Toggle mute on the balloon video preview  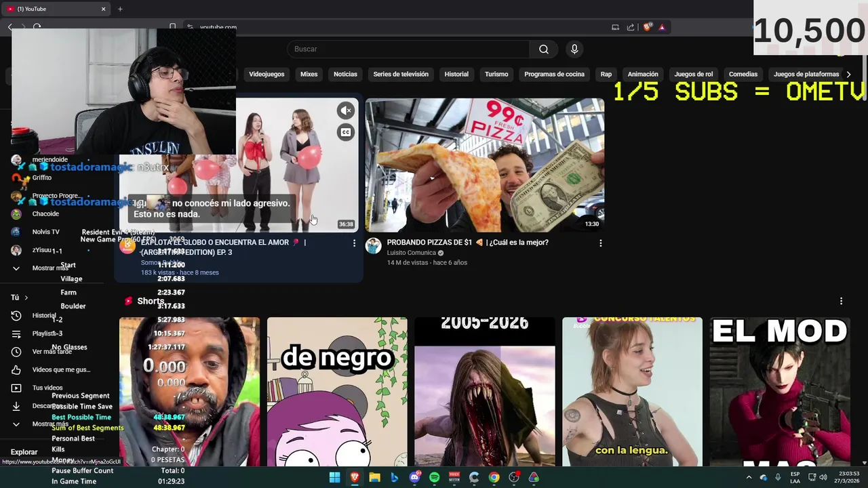click(346, 110)
